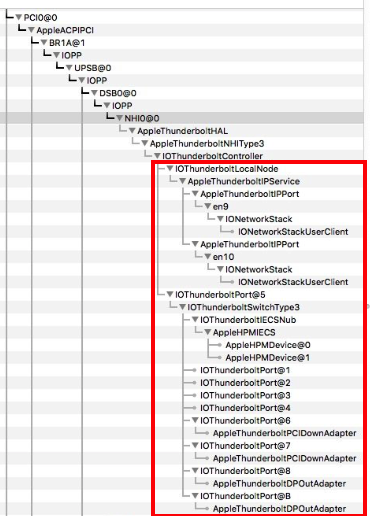
Task: Collapse the IOThunderboltLocalNode triangle
Action: pyautogui.click(x=170, y=168)
